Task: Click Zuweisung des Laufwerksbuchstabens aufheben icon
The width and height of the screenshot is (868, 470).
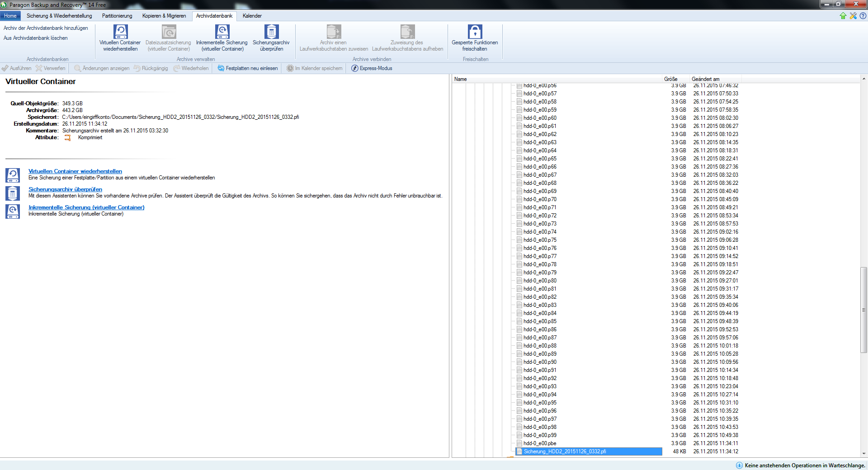Action: (407, 32)
